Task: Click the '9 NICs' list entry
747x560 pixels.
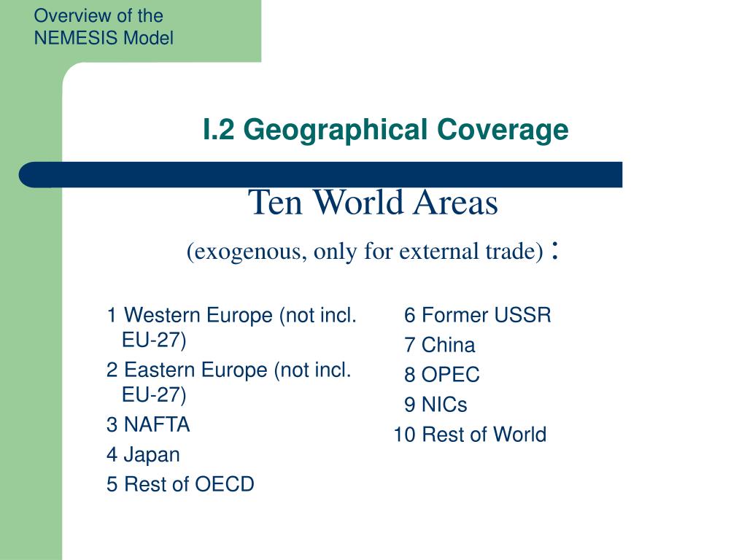Action: pos(436,405)
